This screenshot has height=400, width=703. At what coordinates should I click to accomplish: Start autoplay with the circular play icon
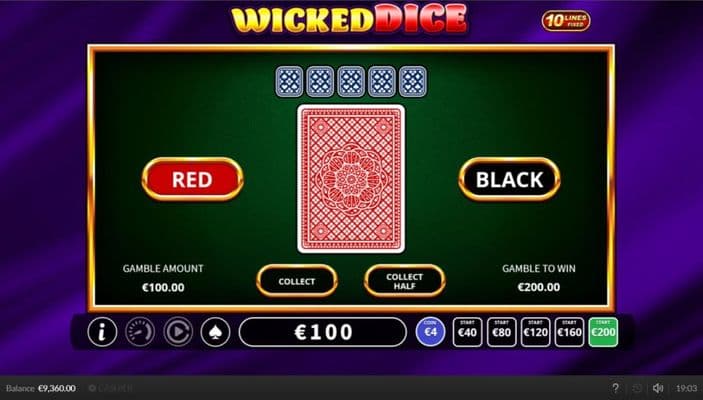click(x=178, y=332)
